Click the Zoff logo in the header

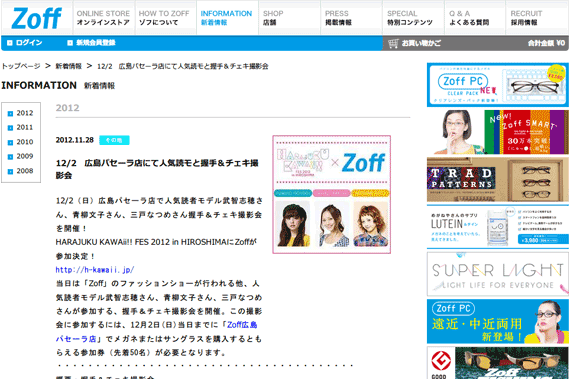[36, 18]
